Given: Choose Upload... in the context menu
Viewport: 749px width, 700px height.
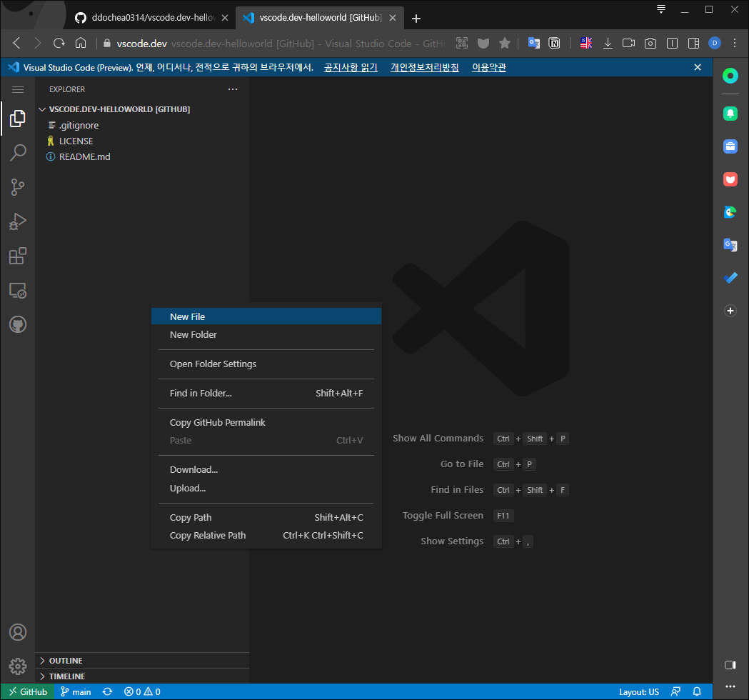Looking at the screenshot, I should pyautogui.click(x=266, y=488).
